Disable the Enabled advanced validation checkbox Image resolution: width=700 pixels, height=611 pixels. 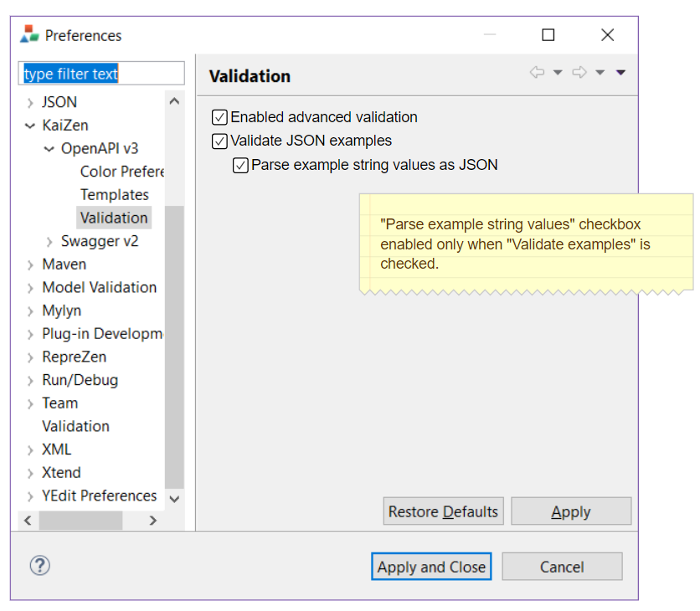click(219, 117)
